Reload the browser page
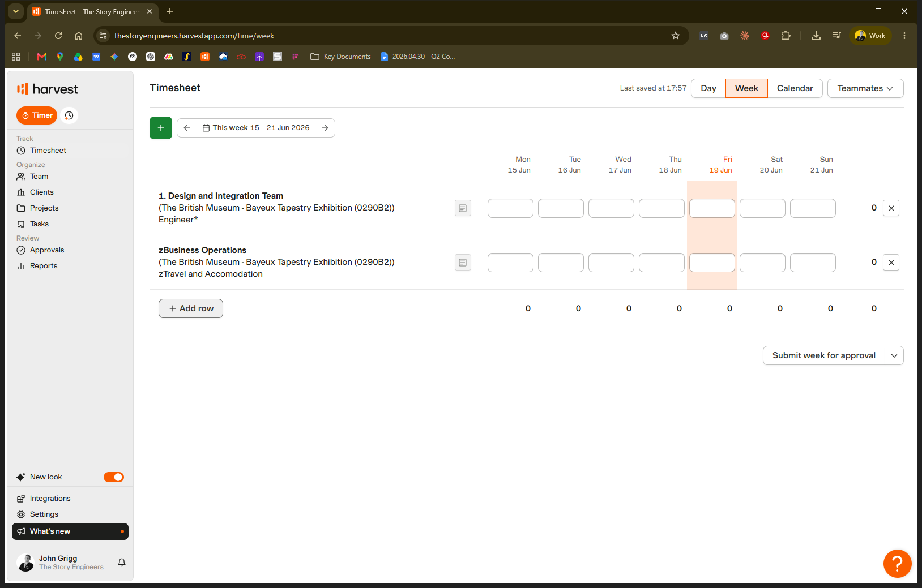 click(x=58, y=36)
